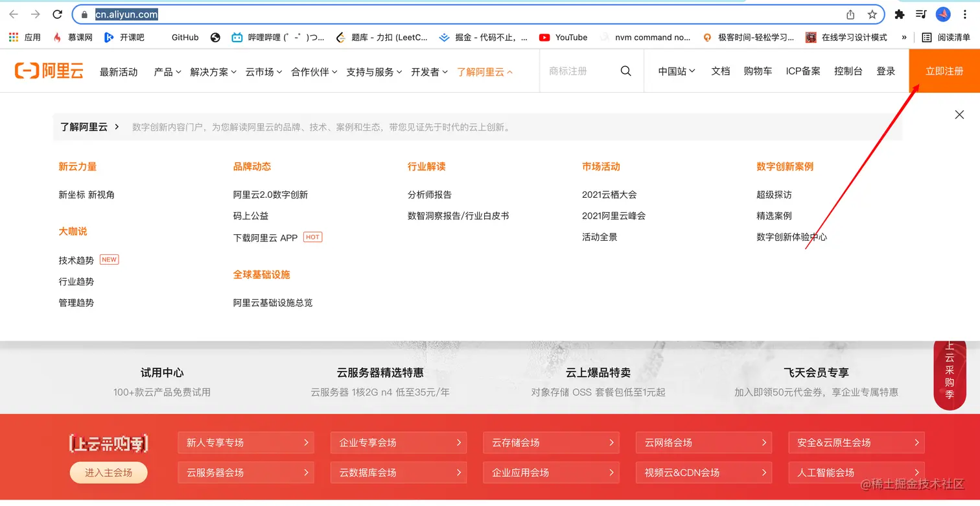
Task: Click the orange 立即注册 button
Action: 944,71
